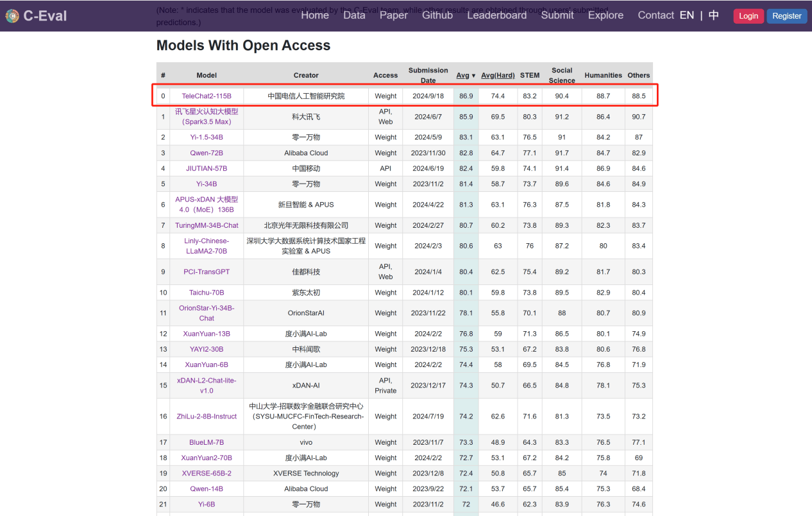This screenshot has width=812, height=516.
Task: Open the ZhiLu-2-8B-Instruct model link
Action: pos(207,417)
